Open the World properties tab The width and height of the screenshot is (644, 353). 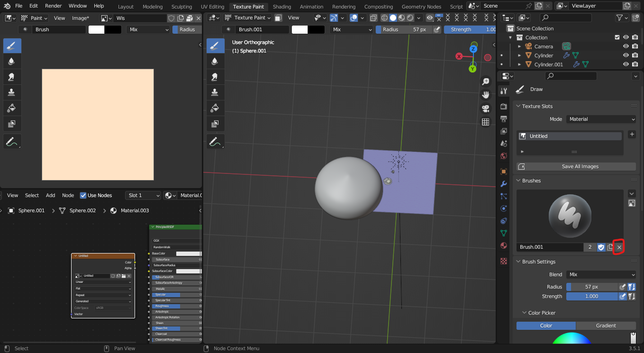(x=504, y=156)
